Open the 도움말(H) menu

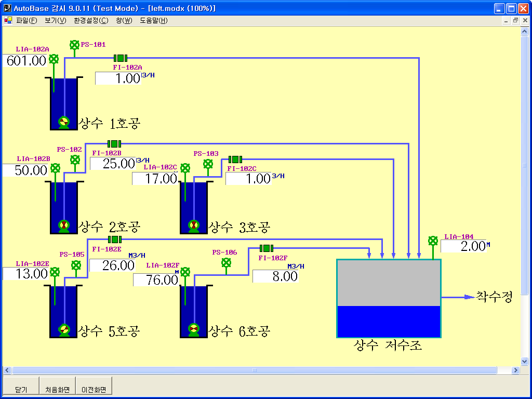pos(153,21)
